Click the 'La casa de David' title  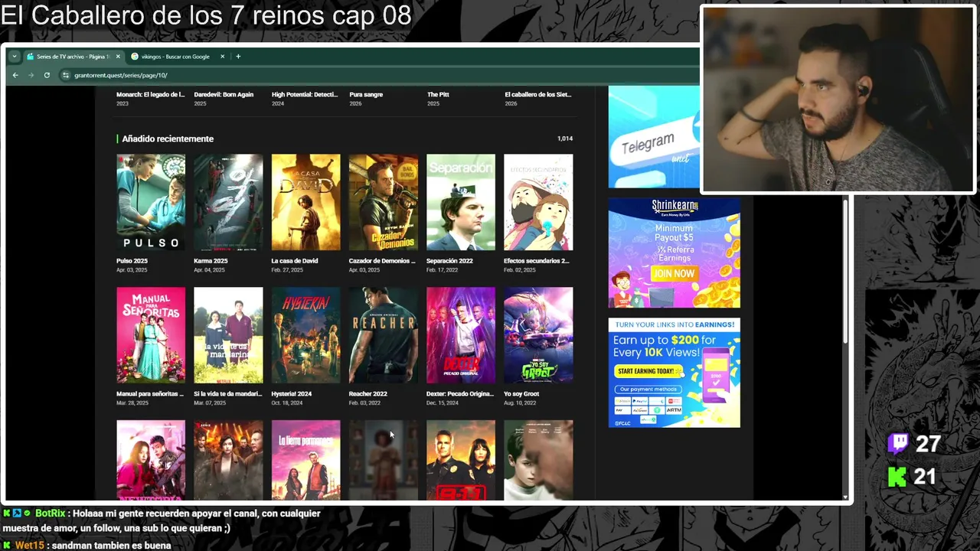(295, 261)
